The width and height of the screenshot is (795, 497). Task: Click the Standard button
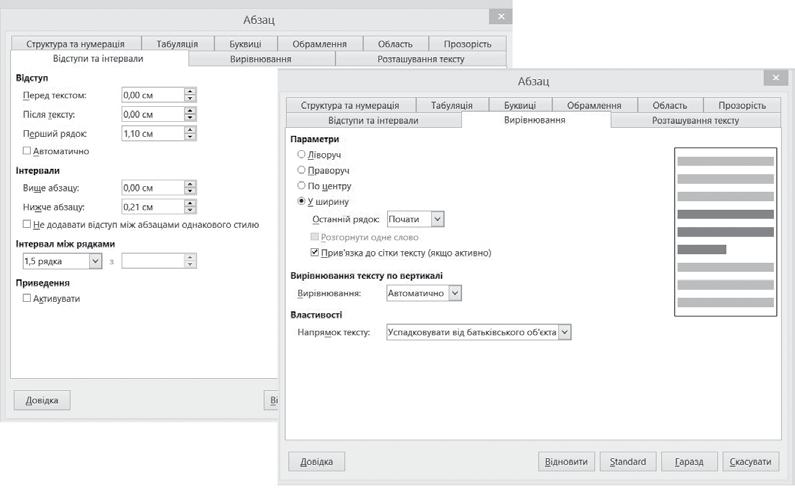click(x=628, y=462)
